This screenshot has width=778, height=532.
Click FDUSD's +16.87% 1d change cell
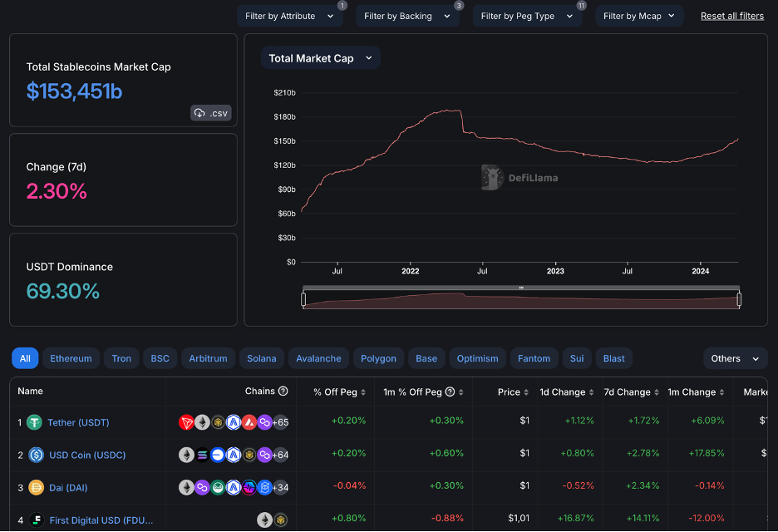[575, 518]
